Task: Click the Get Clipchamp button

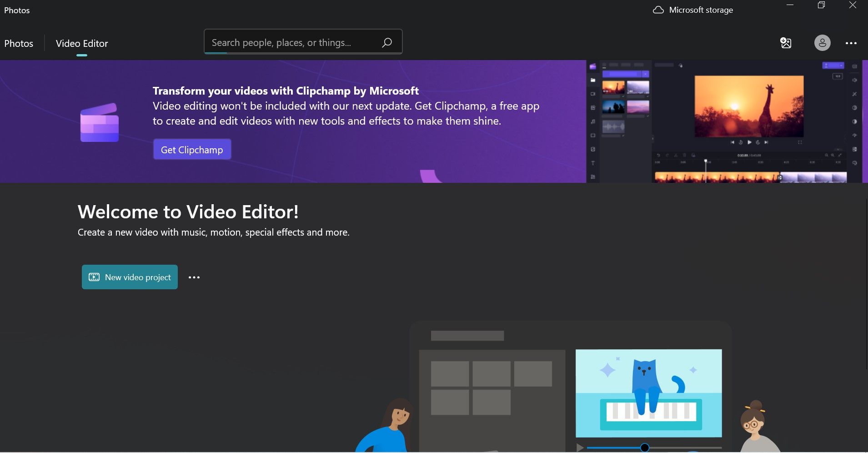Action: pyautogui.click(x=191, y=149)
